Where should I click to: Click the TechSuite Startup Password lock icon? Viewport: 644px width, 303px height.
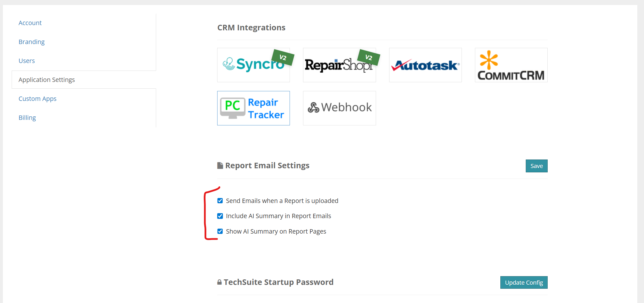pos(220,282)
